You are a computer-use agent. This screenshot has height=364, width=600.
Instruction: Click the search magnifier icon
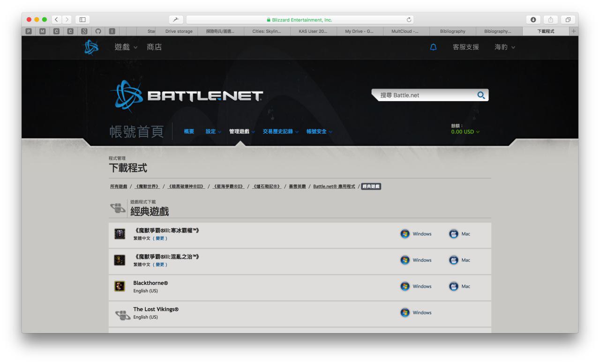(x=481, y=95)
